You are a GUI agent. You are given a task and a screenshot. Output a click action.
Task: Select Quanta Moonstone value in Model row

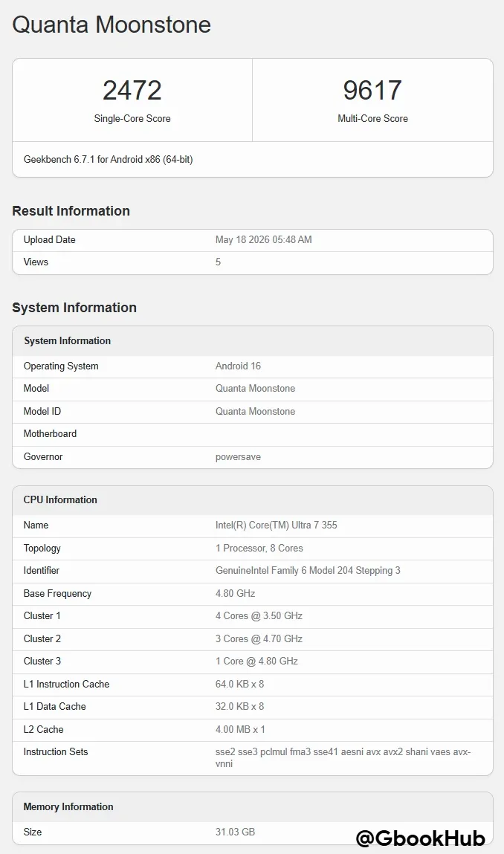pos(255,388)
